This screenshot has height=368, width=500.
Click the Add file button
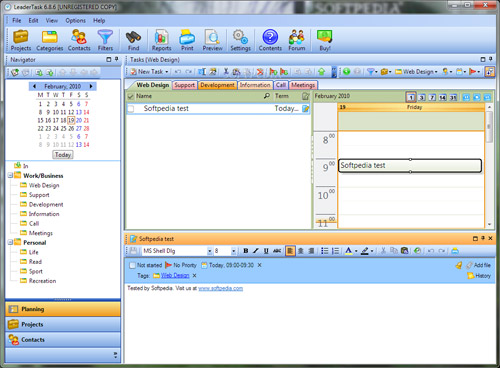(478, 265)
